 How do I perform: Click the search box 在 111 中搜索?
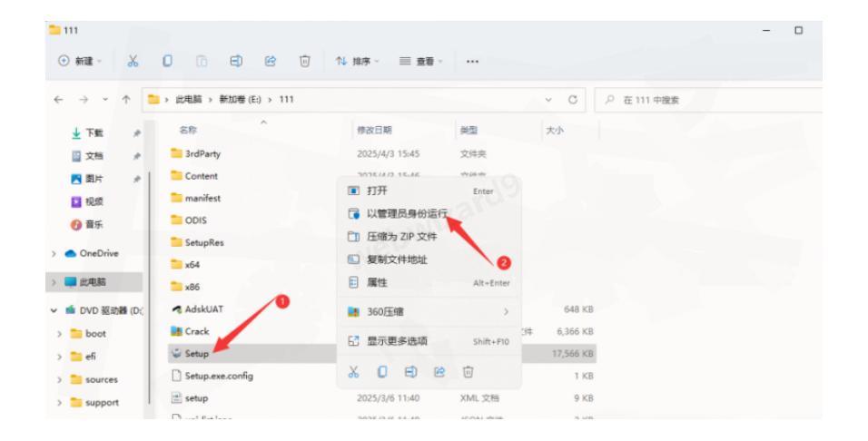(708, 100)
